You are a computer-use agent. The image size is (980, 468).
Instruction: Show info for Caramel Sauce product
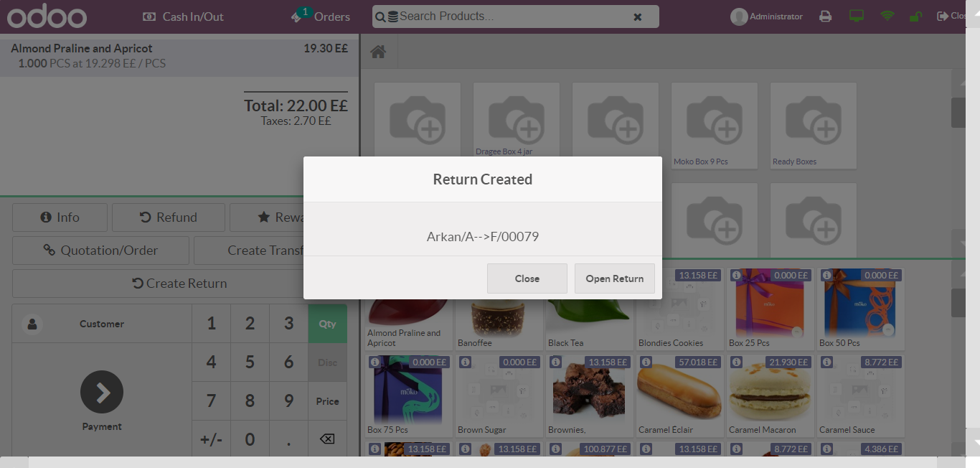[826, 362]
